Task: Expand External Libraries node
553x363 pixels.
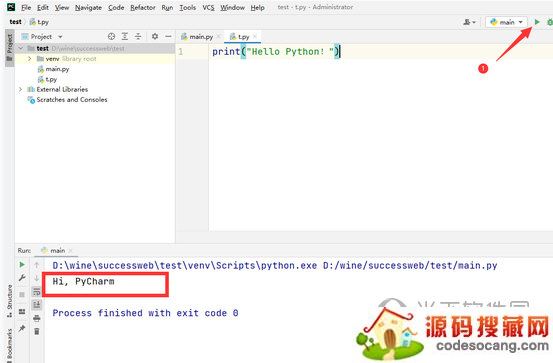Action: (20, 89)
